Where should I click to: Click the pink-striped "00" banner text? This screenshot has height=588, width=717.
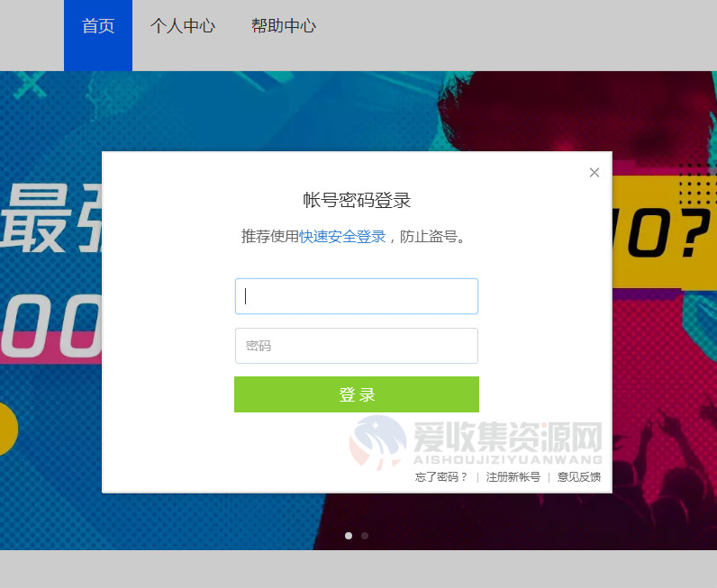point(50,326)
